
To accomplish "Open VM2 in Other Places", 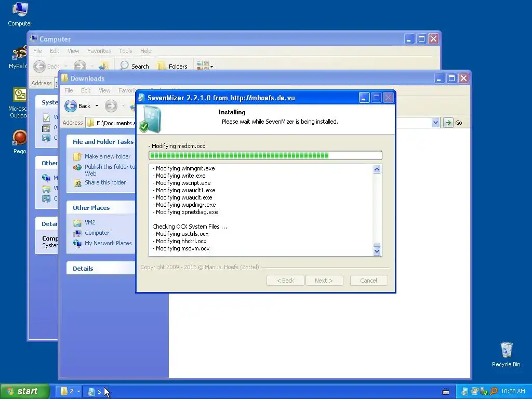I will click(x=90, y=222).
